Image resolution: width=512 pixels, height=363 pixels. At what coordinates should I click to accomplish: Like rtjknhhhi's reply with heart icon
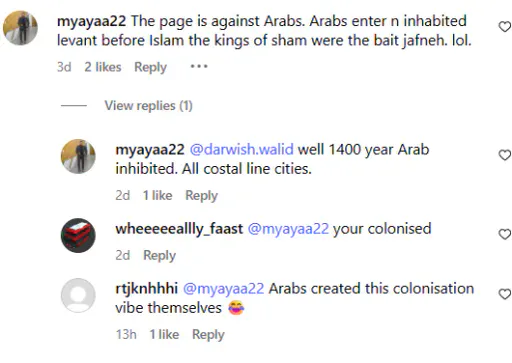coord(505,294)
